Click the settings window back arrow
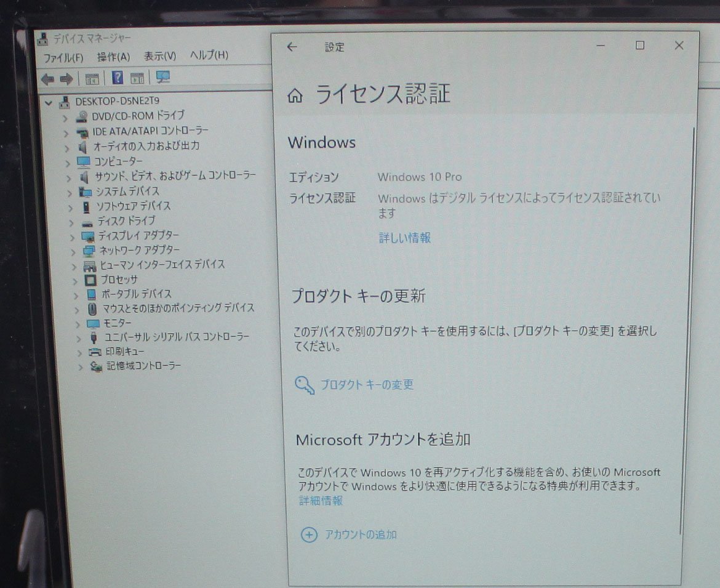The width and height of the screenshot is (720, 588). point(292,46)
